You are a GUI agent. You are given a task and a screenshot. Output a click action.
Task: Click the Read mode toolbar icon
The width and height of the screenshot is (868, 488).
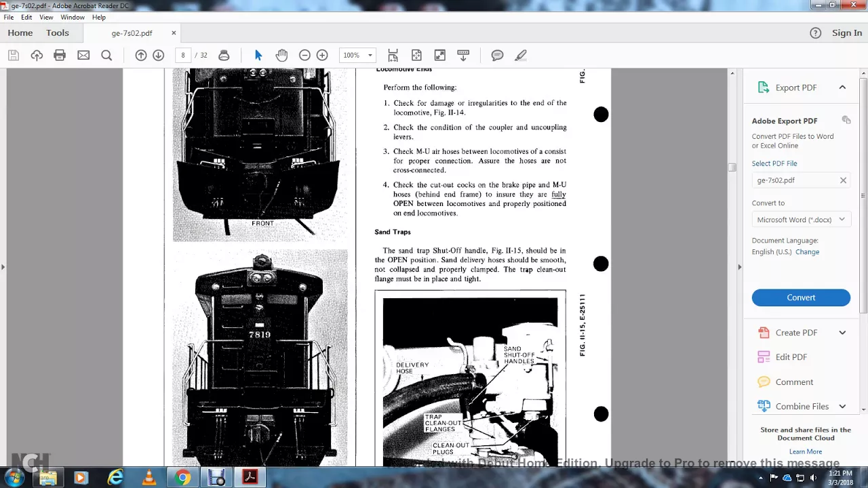[463, 55]
